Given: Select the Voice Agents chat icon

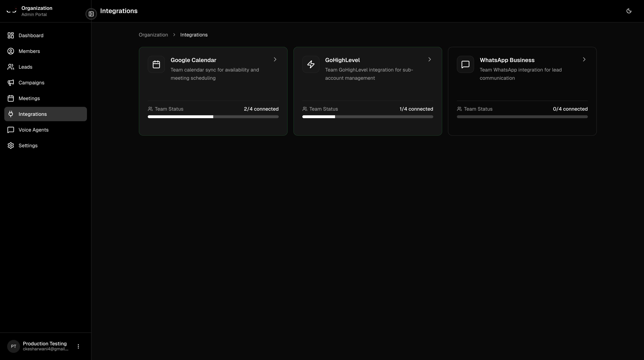Looking at the screenshot, I should pos(11,130).
